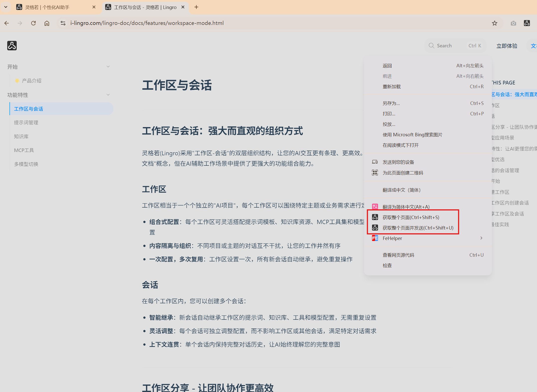Click the pink translate icon beside 翻译为简体中文

[375, 206]
